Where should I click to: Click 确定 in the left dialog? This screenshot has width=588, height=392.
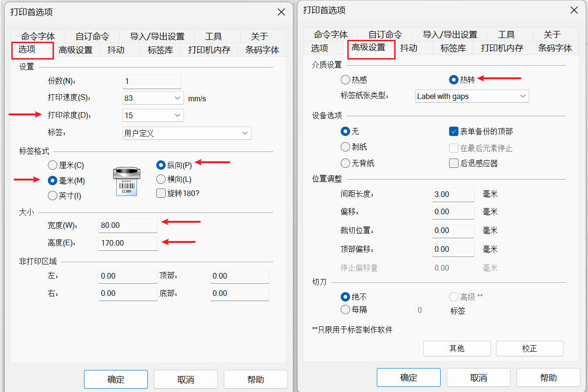tap(116, 379)
